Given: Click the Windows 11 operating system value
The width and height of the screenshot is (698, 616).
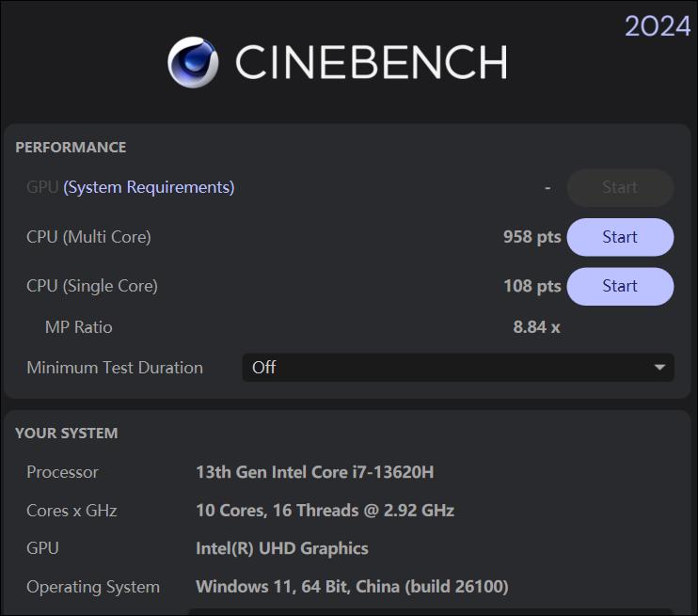Looking at the screenshot, I should click(352, 587).
